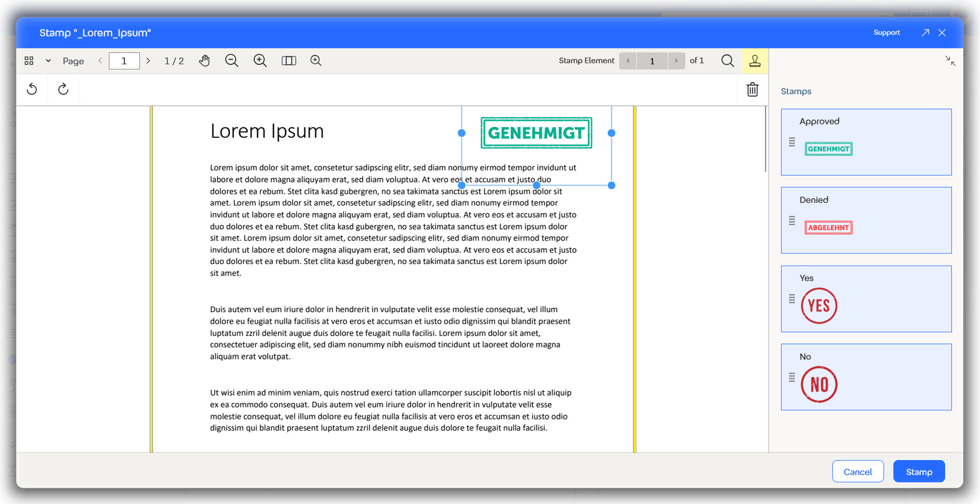Expand the view mode dropdown arrow
Viewport: 980px width, 504px height.
(48, 60)
